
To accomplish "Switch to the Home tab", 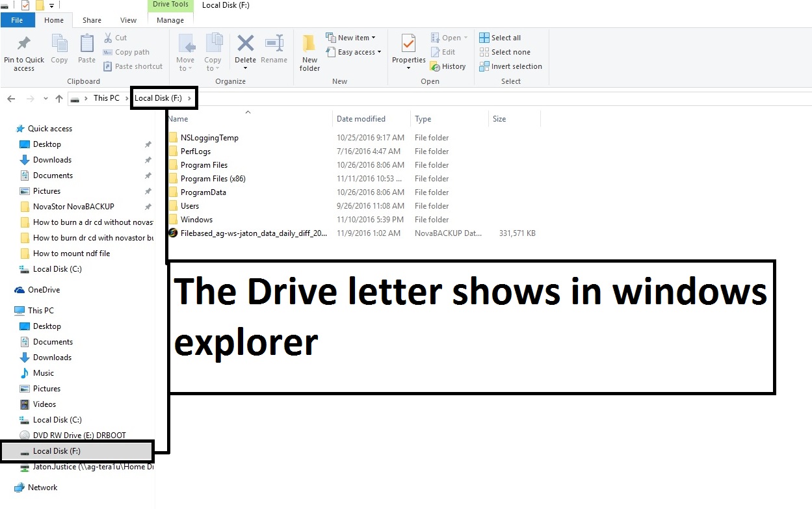I will 54,20.
